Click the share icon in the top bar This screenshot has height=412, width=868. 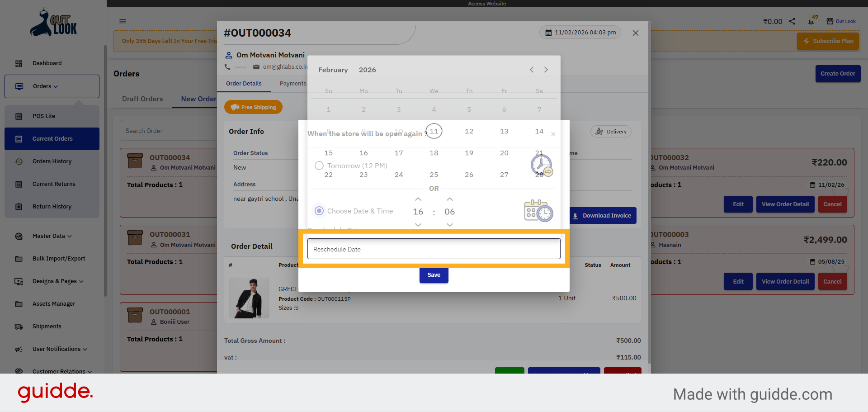tap(792, 21)
